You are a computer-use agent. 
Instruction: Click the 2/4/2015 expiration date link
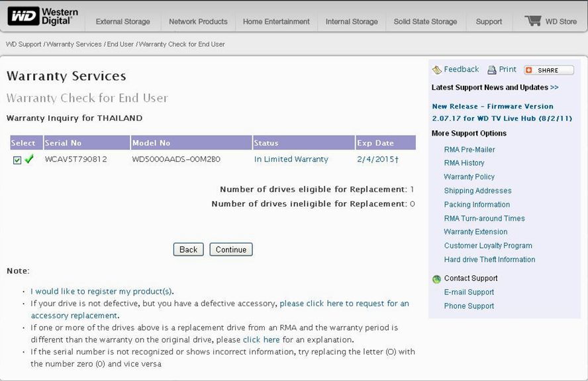[x=377, y=159]
